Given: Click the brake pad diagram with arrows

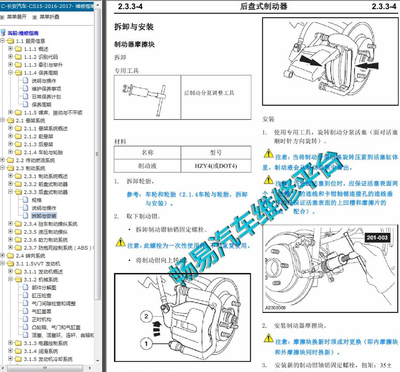Looking at the screenshot, I should 330,62.
